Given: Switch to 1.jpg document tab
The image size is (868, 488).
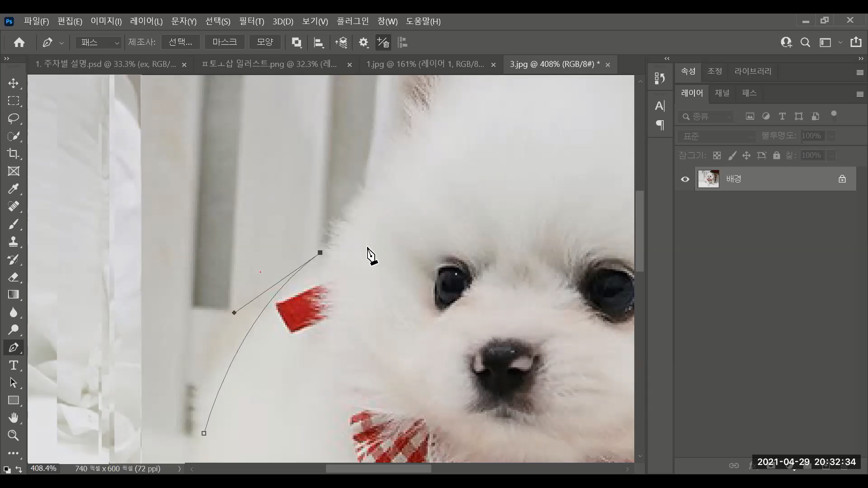Looking at the screenshot, I should coord(425,64).
